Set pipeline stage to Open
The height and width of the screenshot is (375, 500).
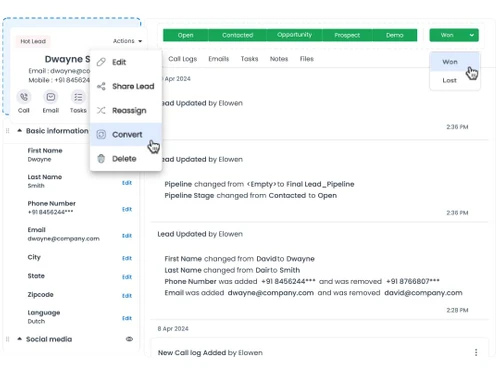186,35
